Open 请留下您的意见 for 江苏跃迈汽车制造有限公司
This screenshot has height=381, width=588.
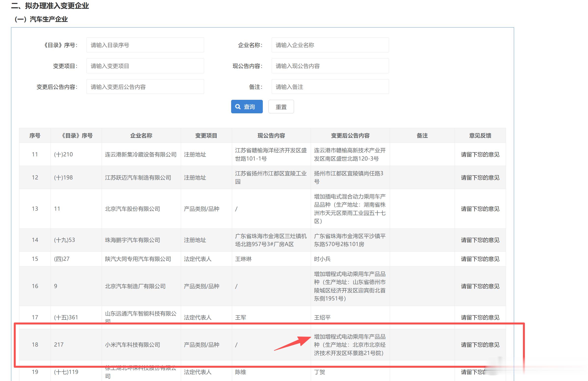click(x=480, y=177)
